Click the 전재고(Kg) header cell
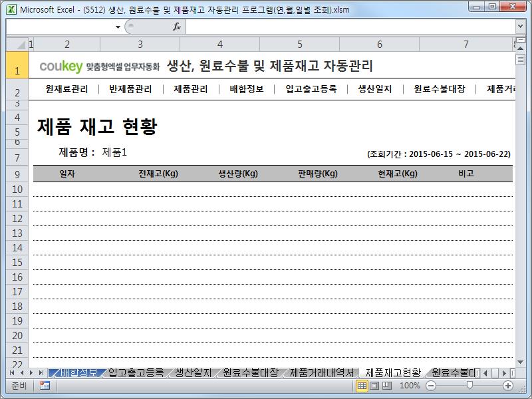 (x=158, y=174)
